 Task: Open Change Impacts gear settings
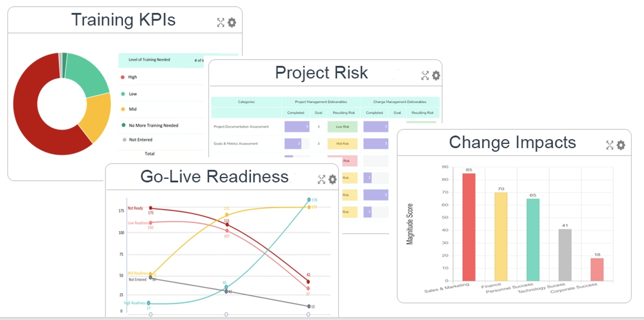point(621,145)
